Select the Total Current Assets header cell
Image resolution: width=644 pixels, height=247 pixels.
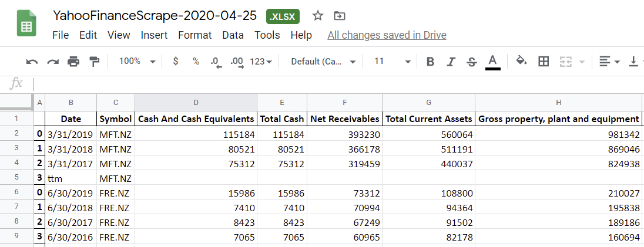click(x=428, y=119)
